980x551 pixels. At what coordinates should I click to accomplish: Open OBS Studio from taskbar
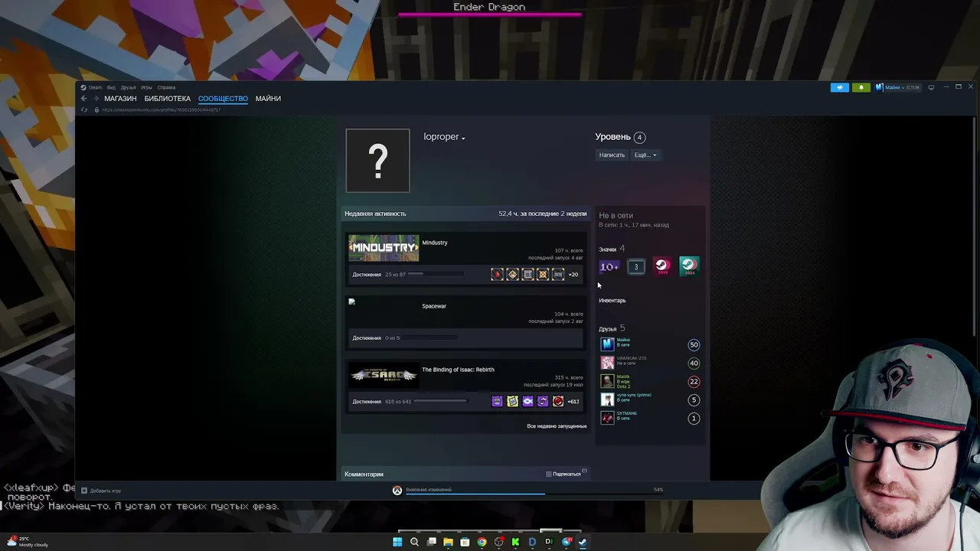(498, 542)
